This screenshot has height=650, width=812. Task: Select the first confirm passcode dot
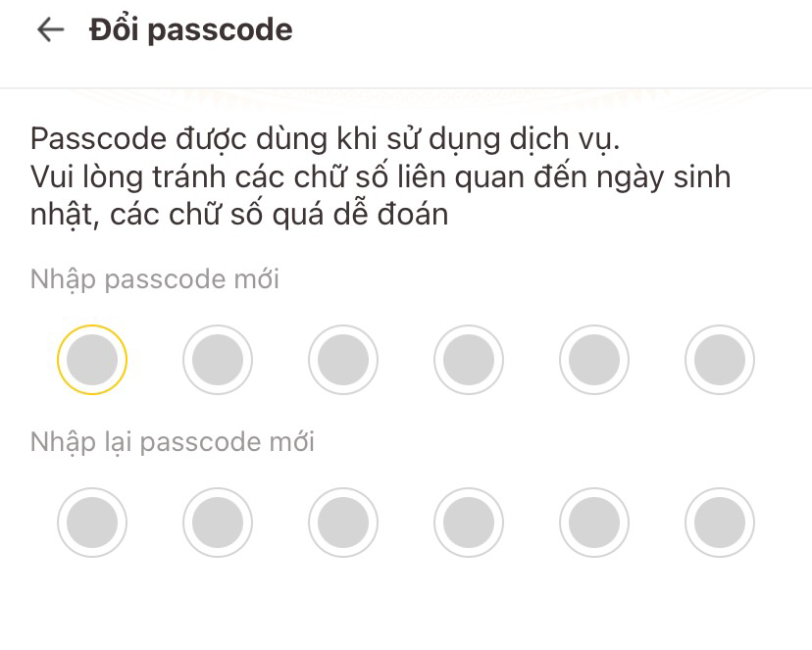(91, 522)
